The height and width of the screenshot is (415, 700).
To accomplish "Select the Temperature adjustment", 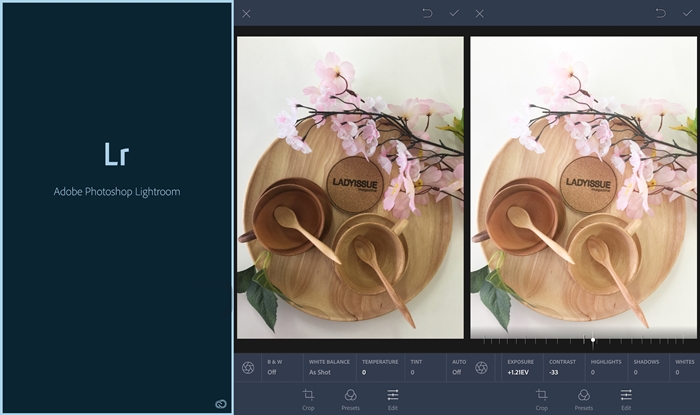I will point(379,367).
